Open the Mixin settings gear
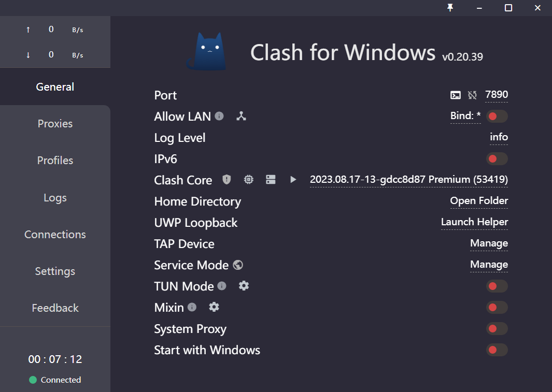552x392 pixels. pos(214,307)
